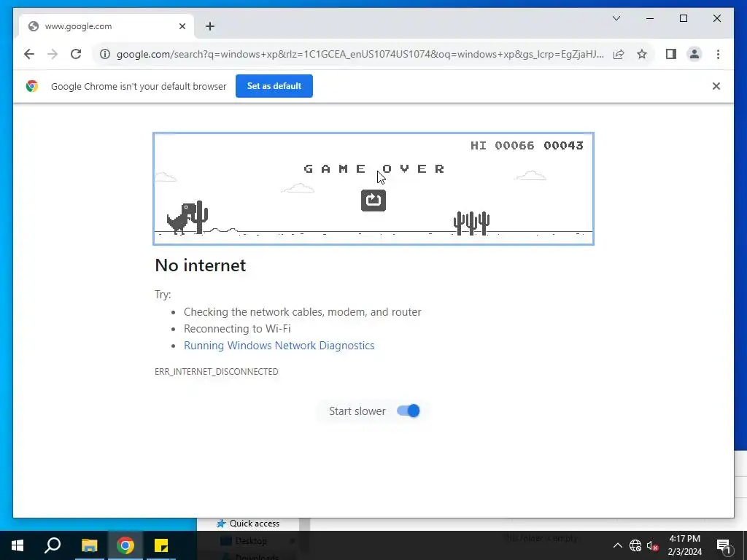747x560 pixels.
Task: Click the Google Chrome logo in infobar
Action: click(32, 86)
